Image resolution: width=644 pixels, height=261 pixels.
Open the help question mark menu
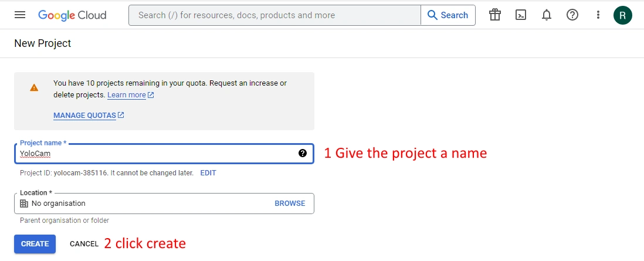click(x=572, y=15)
